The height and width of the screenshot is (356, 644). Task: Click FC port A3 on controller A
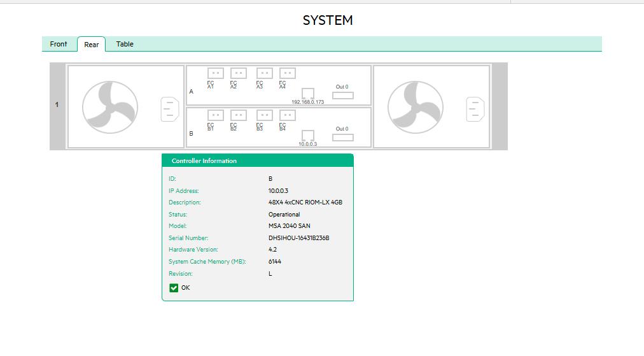[x=265, y=73]
